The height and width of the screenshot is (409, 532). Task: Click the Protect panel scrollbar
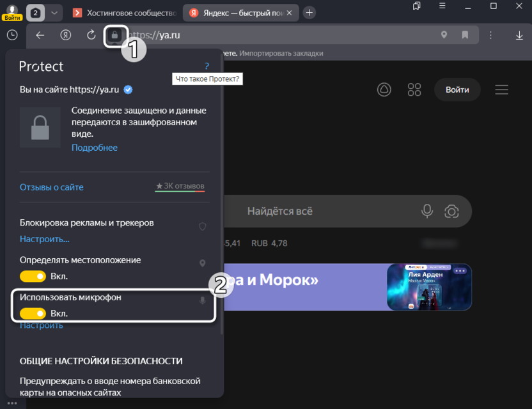point(221,193)
